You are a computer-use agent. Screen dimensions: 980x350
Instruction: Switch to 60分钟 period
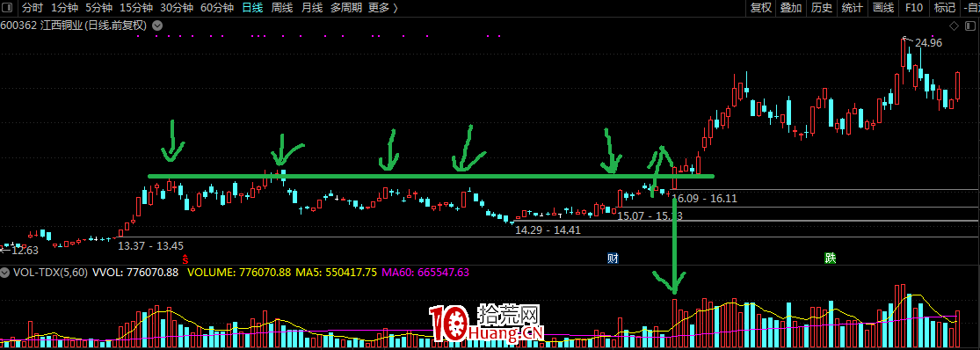pos(217,8)
